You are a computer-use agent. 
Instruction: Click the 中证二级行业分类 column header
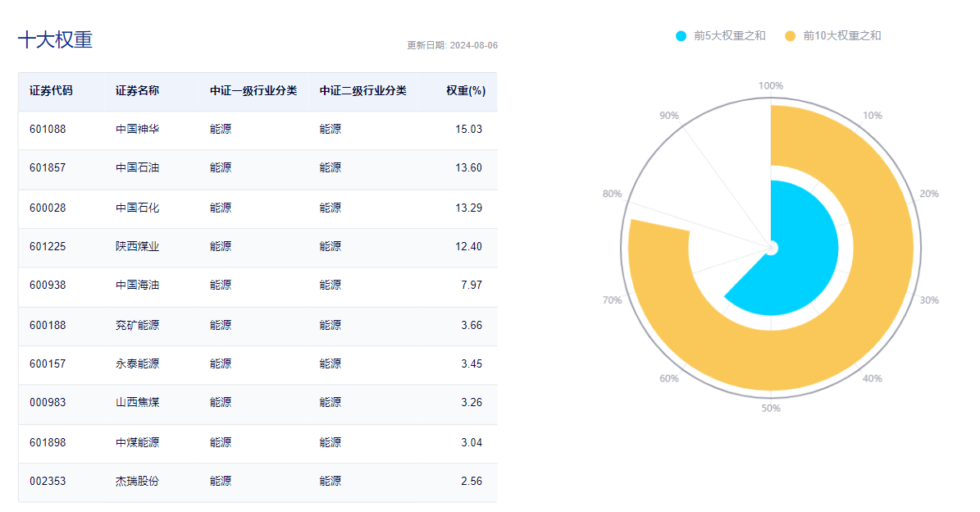[363, 91]
